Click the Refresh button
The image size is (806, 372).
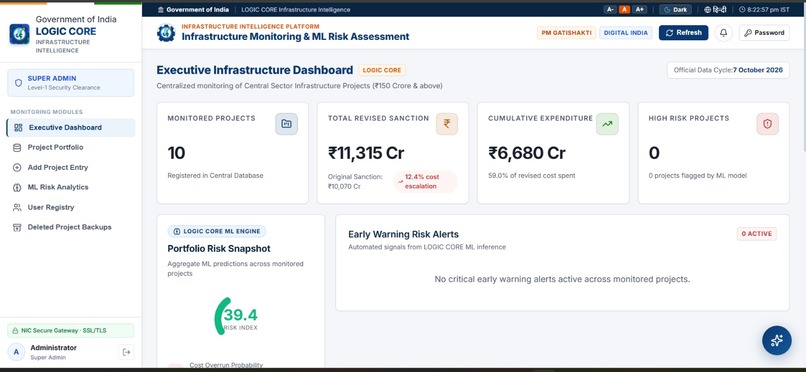point(683,33)
